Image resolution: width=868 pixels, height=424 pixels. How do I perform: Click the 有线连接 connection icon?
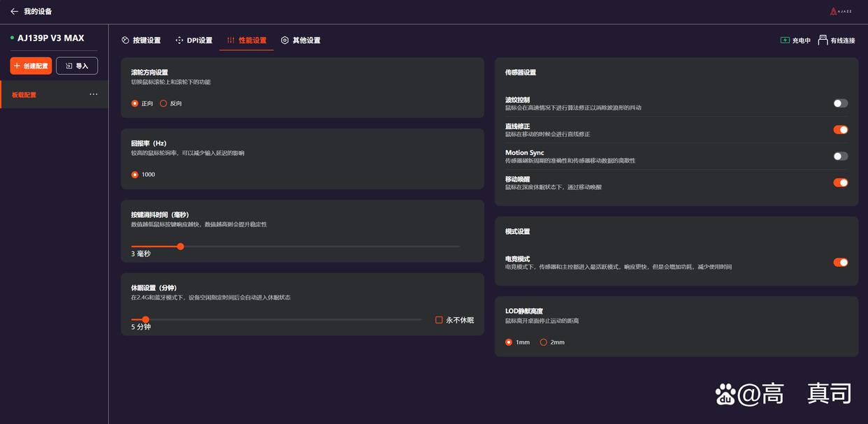click(x=823, y=41)
